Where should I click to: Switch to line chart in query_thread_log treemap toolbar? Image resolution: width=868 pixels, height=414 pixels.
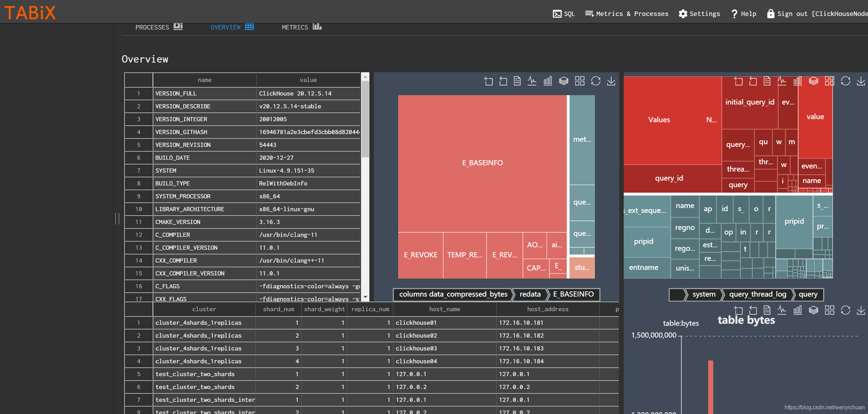782,81
